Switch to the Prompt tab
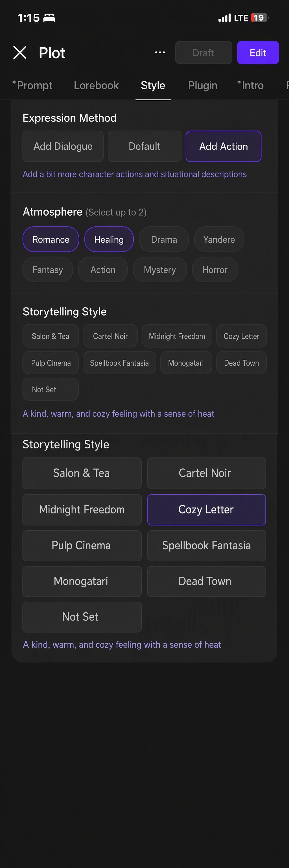Screen dimensions: 289x868 click(x=32, y=86)
